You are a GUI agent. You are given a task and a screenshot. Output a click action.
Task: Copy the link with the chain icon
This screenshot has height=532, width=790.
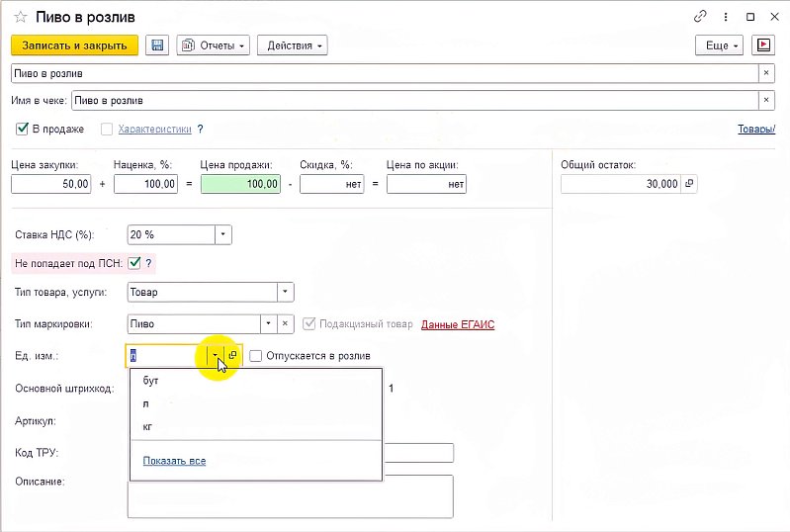pyautogui.click(x=700, y=17)
